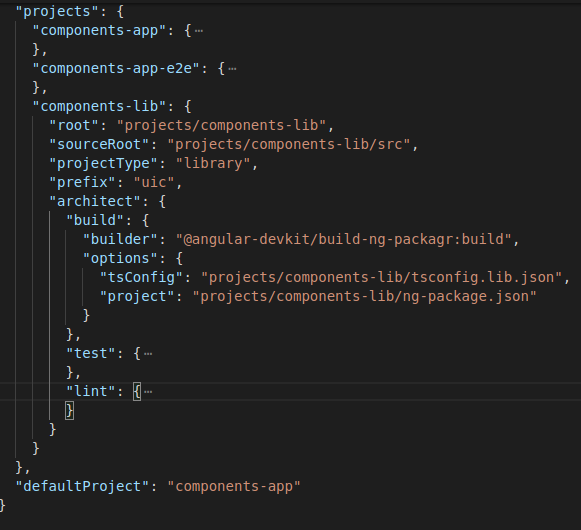The height and width of the screenshot is (530, 581).
Task: Expand the collapsed components-app ellipsis
Action: (199, 31)
